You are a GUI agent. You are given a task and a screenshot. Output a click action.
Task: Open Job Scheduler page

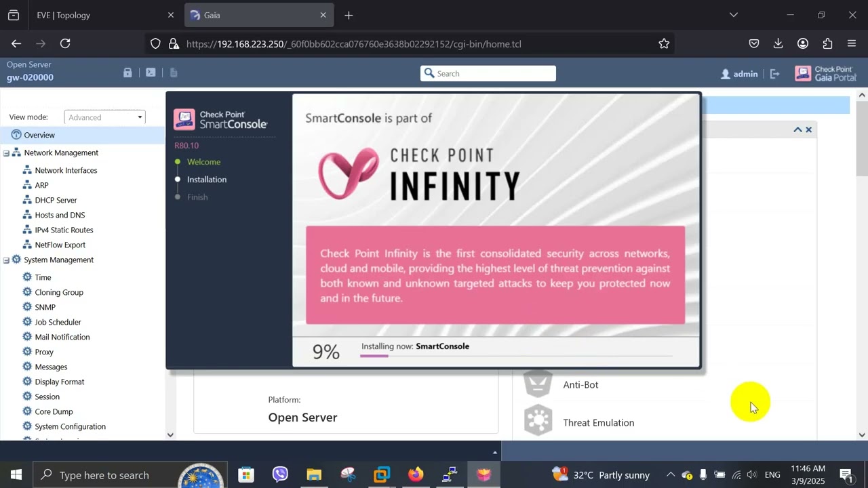pyautogui.click(x=58, y=322)
